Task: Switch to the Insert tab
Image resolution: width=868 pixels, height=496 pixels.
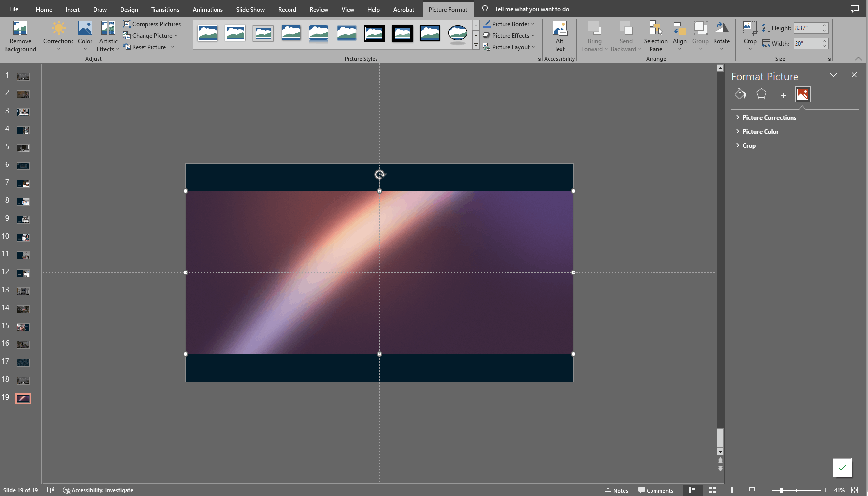Action: (72, 9)
